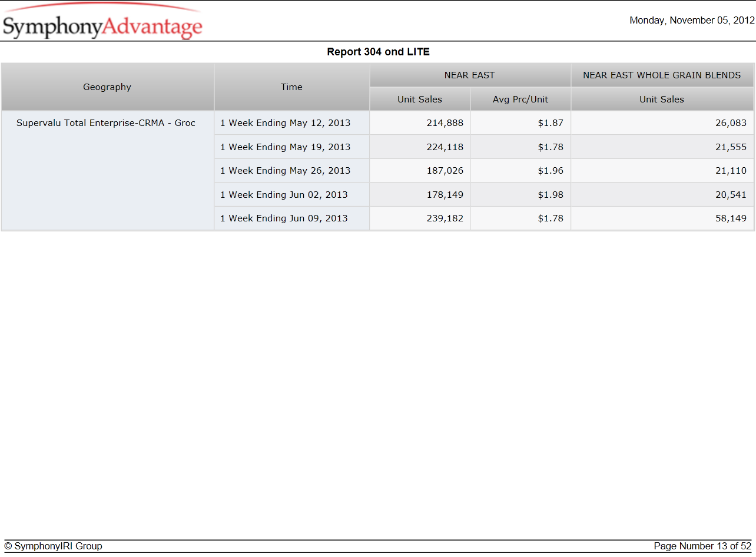Click the unit sales value 178,149
This screenshot has width=756, height=557.
point(445,195)
